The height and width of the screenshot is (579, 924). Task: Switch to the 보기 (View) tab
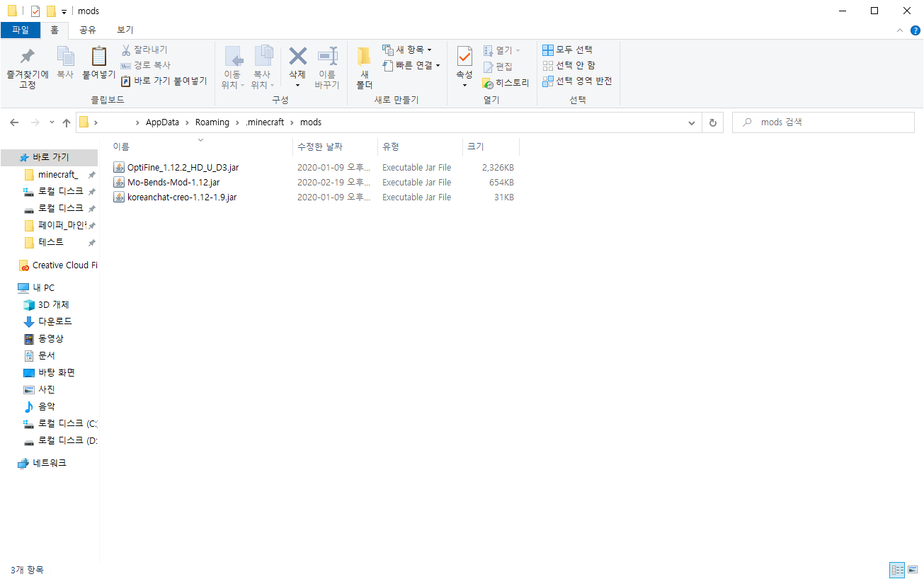tap(125, 30)
